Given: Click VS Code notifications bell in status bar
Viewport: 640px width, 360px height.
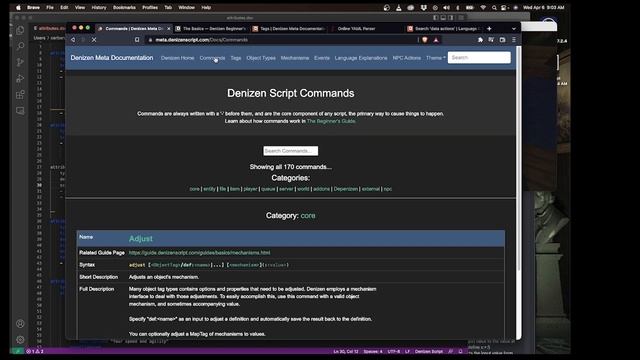Looking at the screenshot, I should coord(460,351).
